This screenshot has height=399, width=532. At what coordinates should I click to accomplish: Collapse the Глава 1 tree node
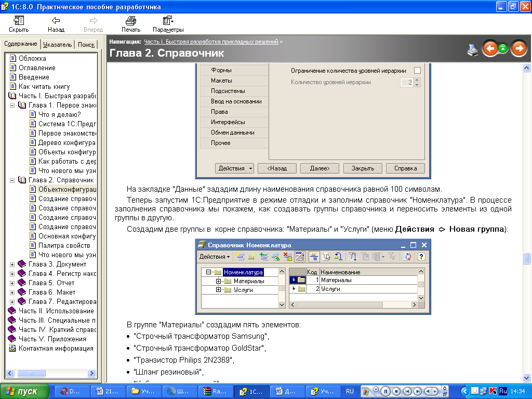(12, 105)
